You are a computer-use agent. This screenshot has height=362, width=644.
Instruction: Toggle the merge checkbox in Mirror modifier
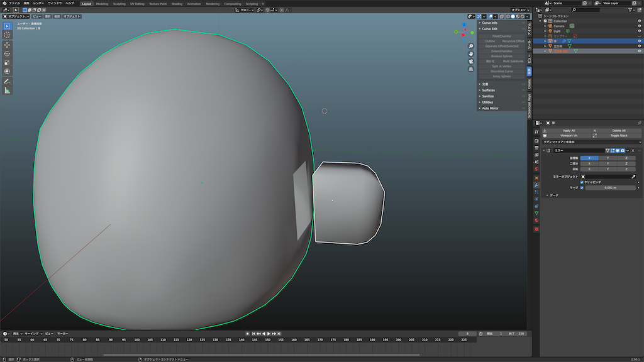[x=582, y=187]
